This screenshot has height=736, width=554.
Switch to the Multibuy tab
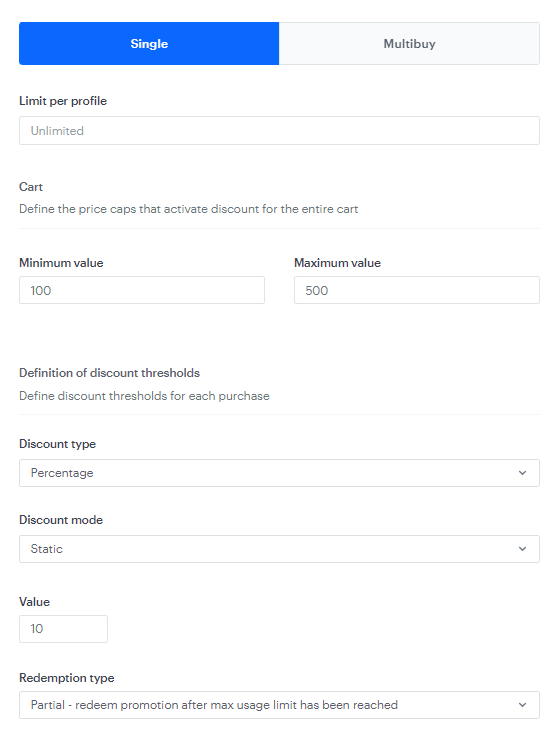409,43
